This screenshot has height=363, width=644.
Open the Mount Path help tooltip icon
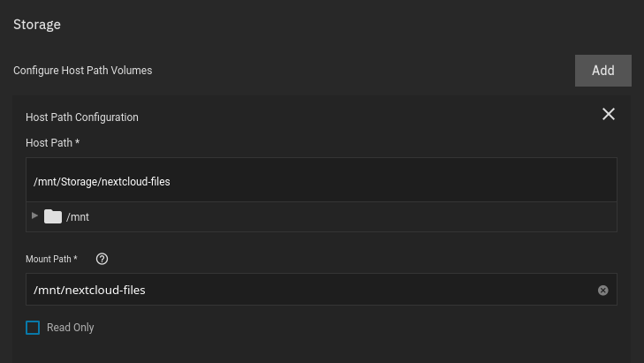[102, 259]
